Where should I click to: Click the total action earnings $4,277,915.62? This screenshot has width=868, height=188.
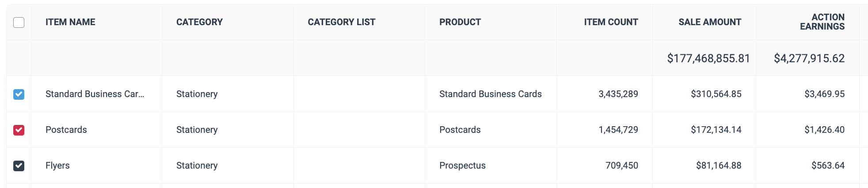(x=809, y=58)
